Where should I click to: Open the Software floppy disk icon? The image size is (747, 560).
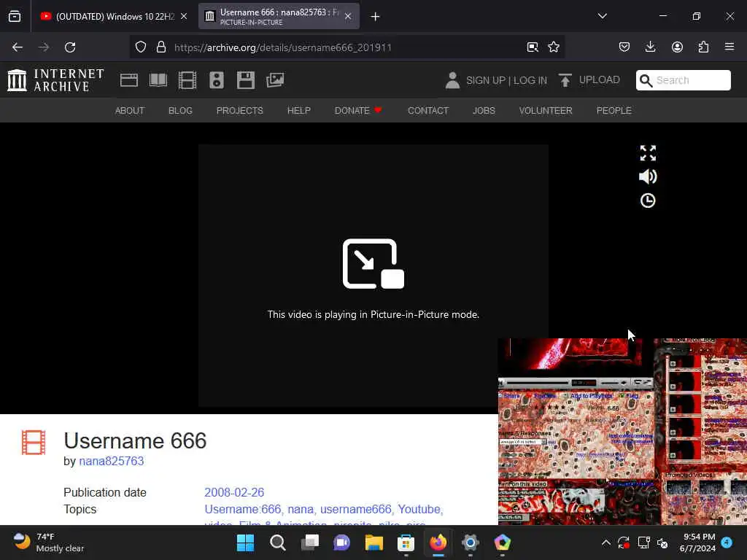pos(245,80)
